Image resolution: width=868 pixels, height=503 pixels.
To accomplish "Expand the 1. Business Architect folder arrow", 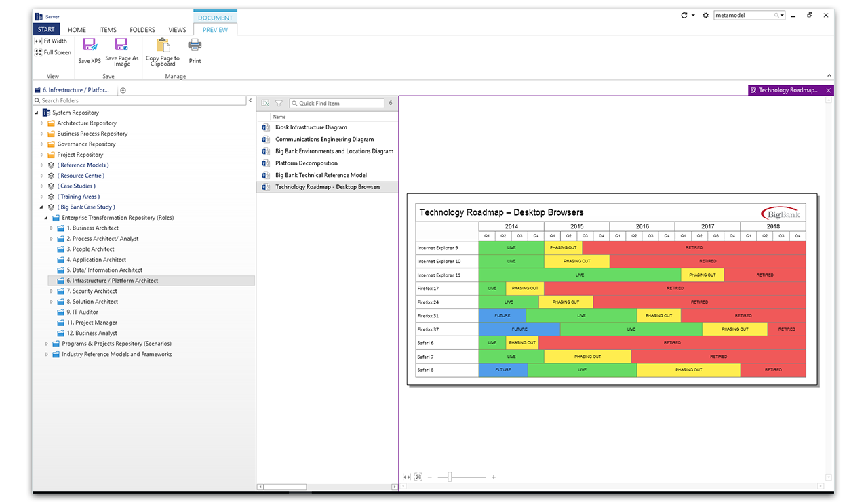I will [x=52, y=228].
